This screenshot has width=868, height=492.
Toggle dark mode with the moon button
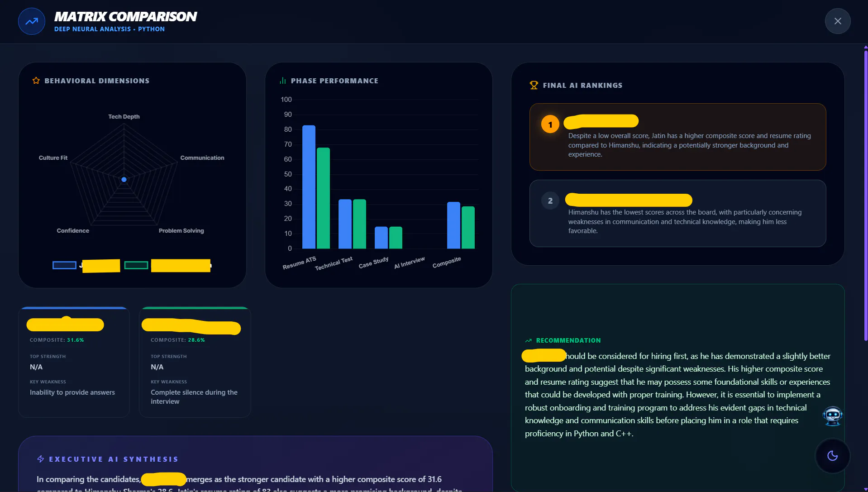point(833,456)
